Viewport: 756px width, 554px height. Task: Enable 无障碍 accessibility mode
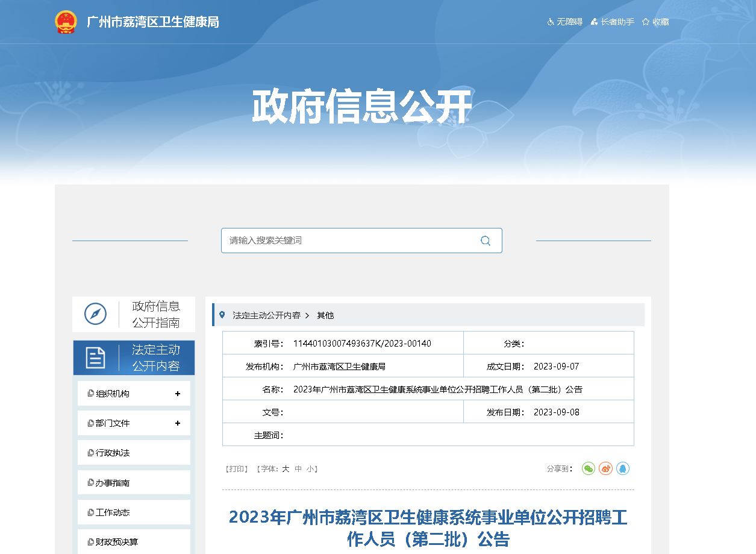pyautogui.click(x=565, y=22)
